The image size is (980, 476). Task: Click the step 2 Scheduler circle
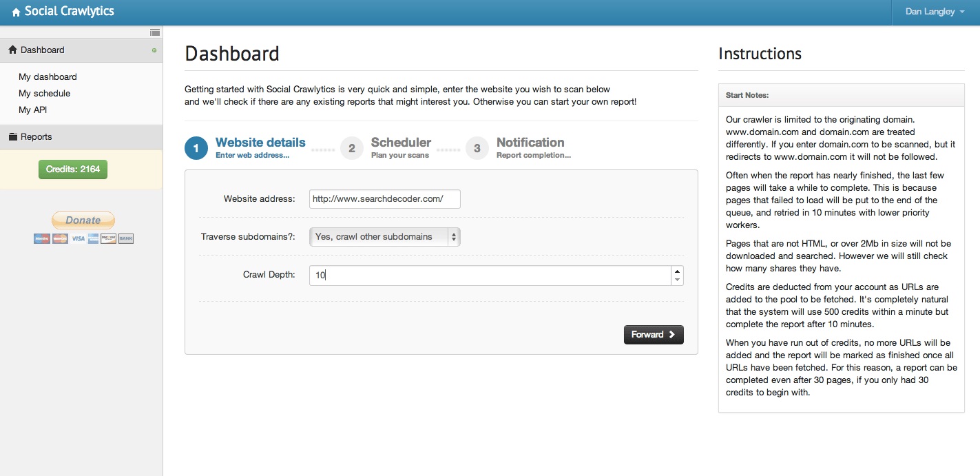pyautogui.click(x=352, y=149)
